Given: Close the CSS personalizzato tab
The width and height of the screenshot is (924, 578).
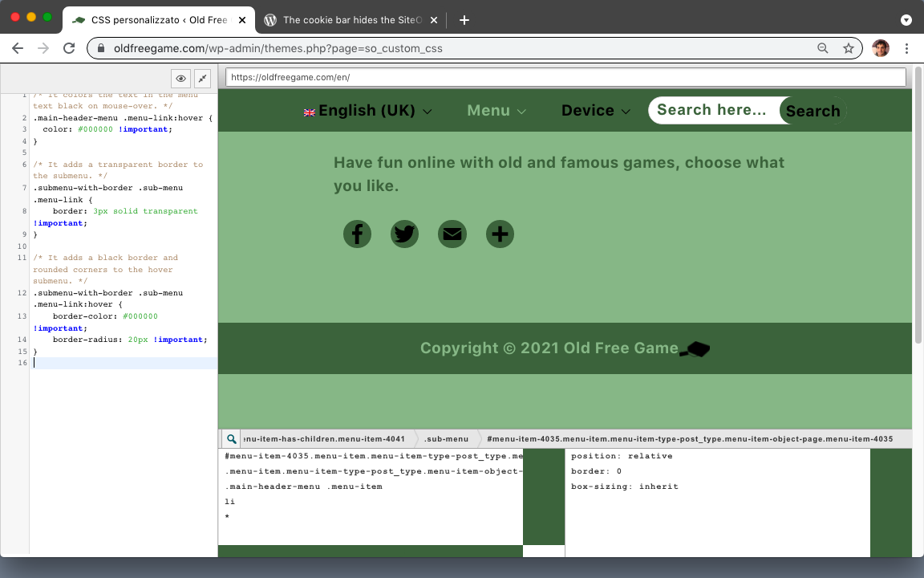Looking at the screenshot, I should tap(241, 20).
